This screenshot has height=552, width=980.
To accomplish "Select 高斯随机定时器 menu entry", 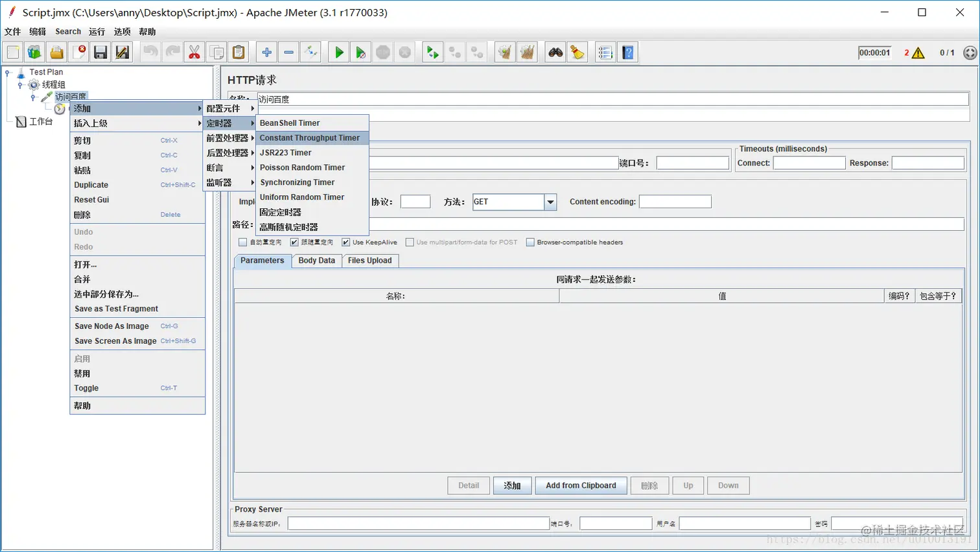I will click(x=312, y=228).
